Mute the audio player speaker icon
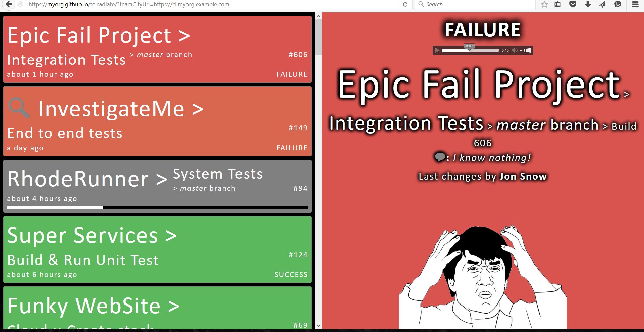This screenshot has height=332, width=644. coord(515,50)
